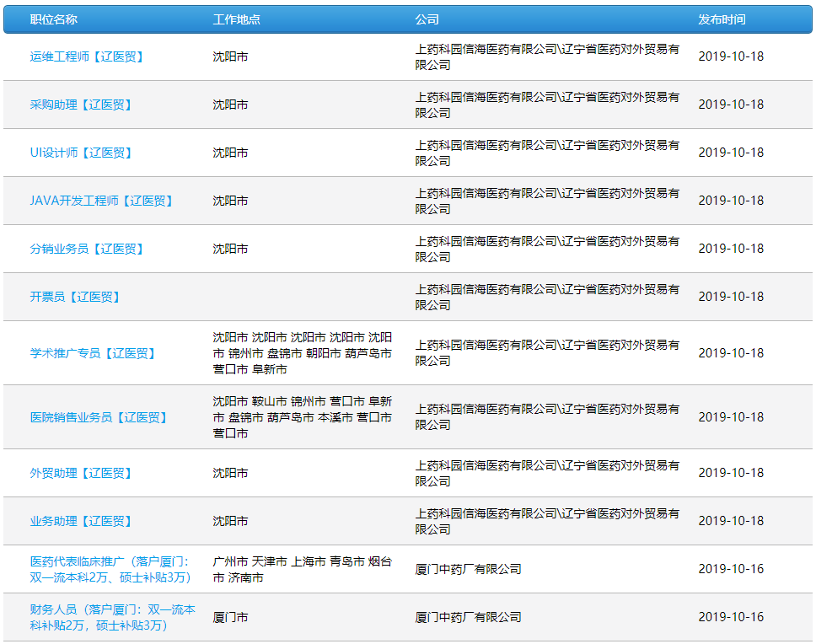Click company name in UI设计师 row
This screenshot has height=644, width=816.
[547, 153]
